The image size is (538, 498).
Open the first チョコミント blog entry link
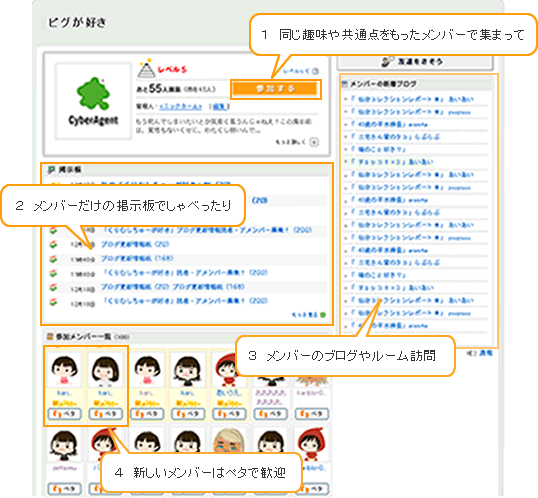[392, 162]
